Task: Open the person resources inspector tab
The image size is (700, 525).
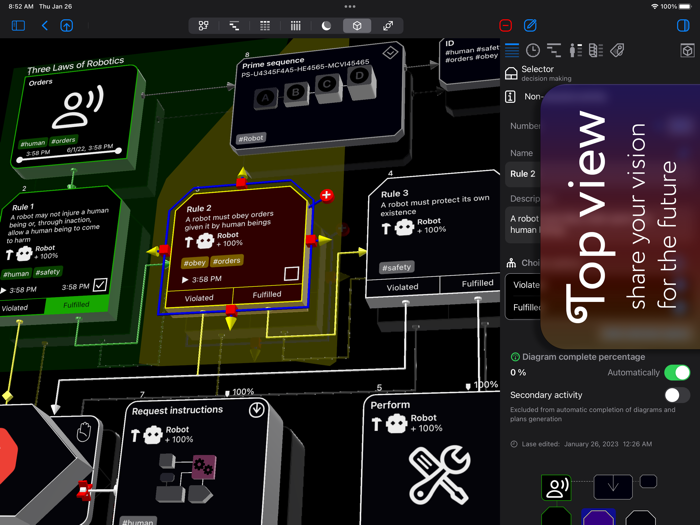Action: (575, 50)
